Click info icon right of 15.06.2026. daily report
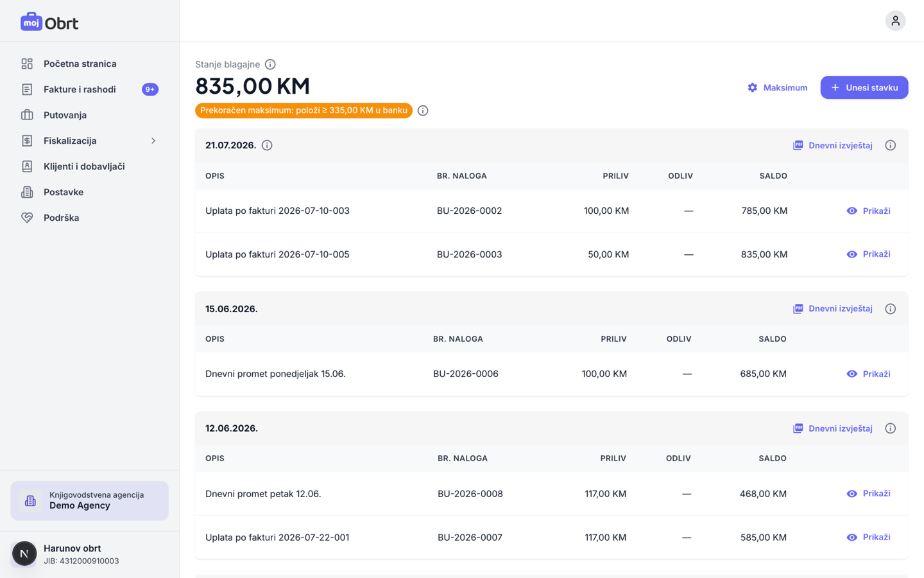 coord(890,309)
